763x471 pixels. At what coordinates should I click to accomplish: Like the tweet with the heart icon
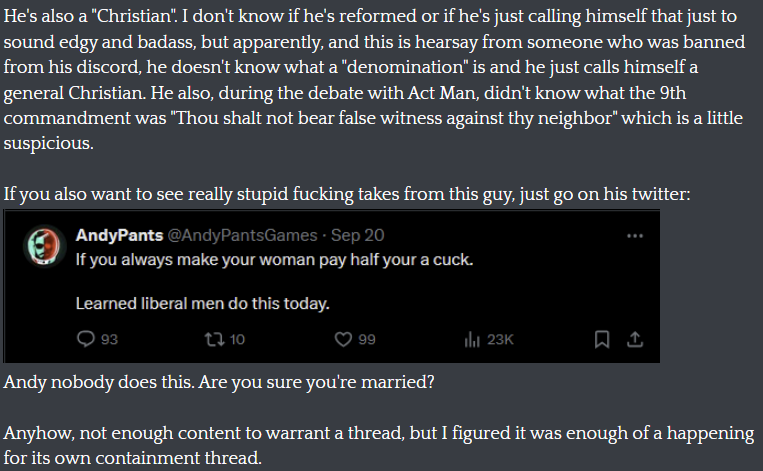343,339
